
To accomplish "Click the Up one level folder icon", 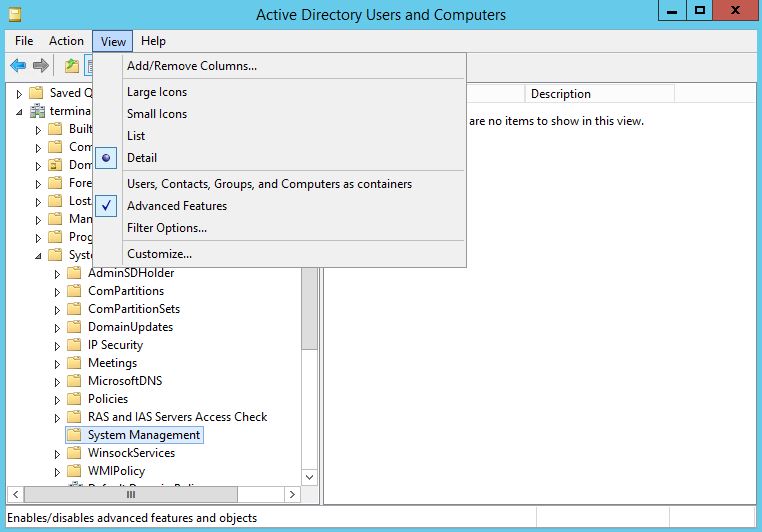I will [72, 65].
